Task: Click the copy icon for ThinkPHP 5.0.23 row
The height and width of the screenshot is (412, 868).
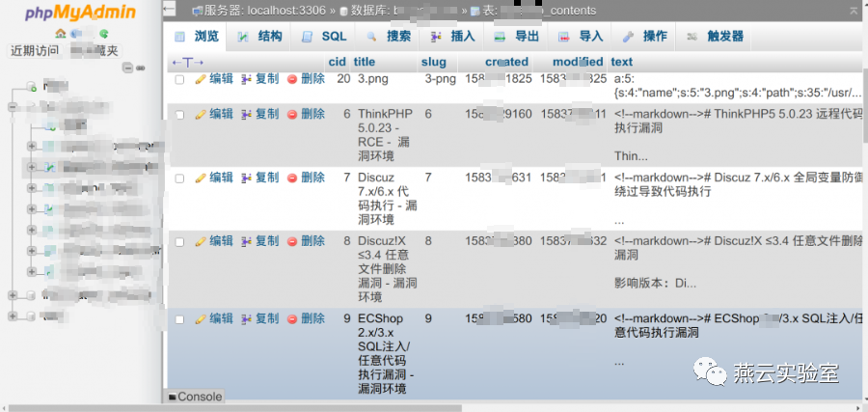Action: 246,114
